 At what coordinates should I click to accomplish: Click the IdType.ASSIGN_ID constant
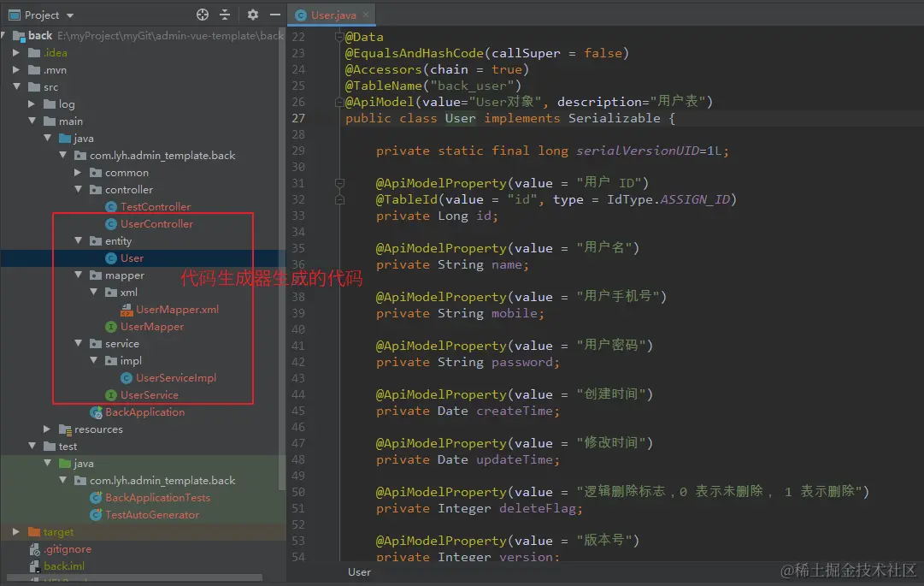pos(669,199)
